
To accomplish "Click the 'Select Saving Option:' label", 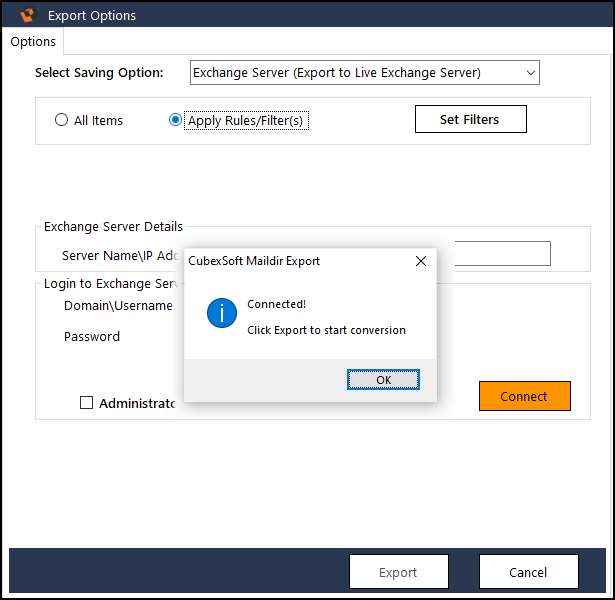I will coord(99,73).
